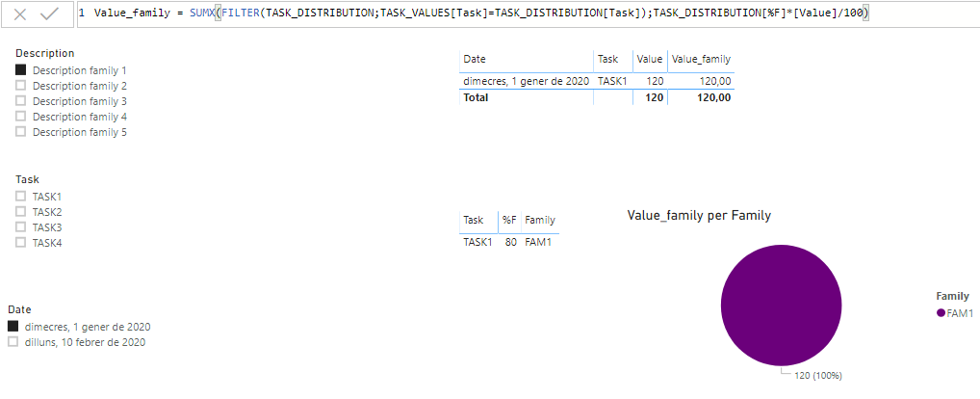This screenshot has height=399, width=980.
Task: Commit the formula with checkmark icon
Action: [x=49, y=14]
